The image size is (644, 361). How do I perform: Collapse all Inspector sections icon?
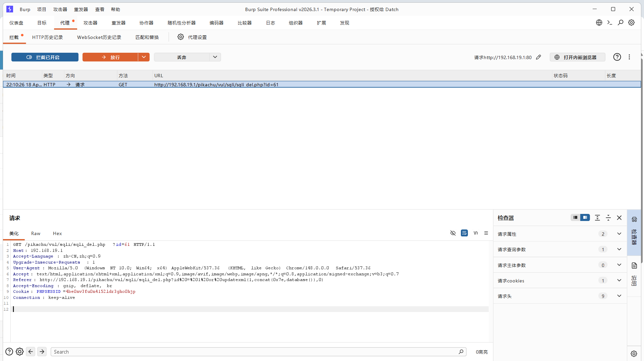(608, 218)
